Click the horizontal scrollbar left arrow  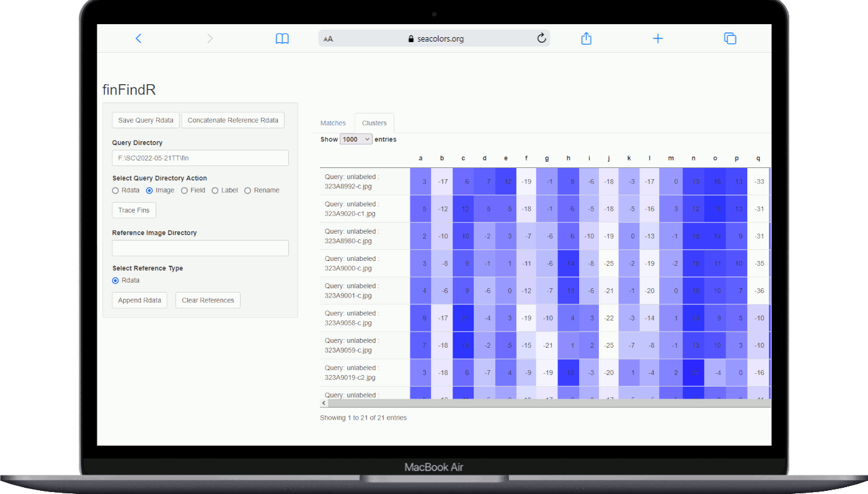point(324,403)
